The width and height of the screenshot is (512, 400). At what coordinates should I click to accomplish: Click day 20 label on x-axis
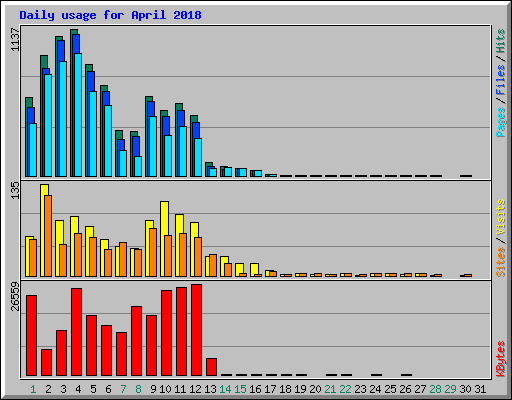315,389
